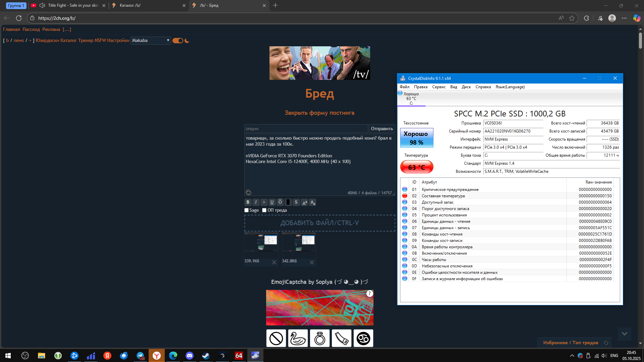
Task: Open browser Settings and more menu
Action: (624, 18)
